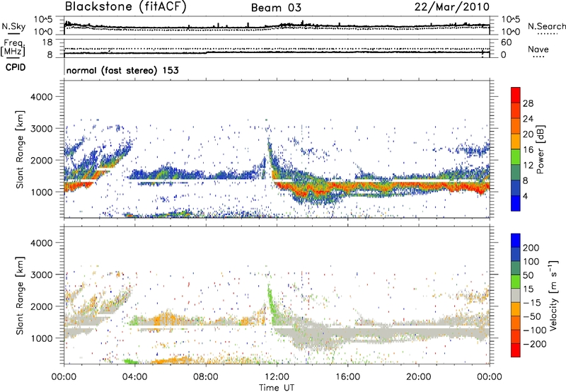
Task: Click the "N.Sky" legend label
Action: pyautogui.click(x=13, y=26)
